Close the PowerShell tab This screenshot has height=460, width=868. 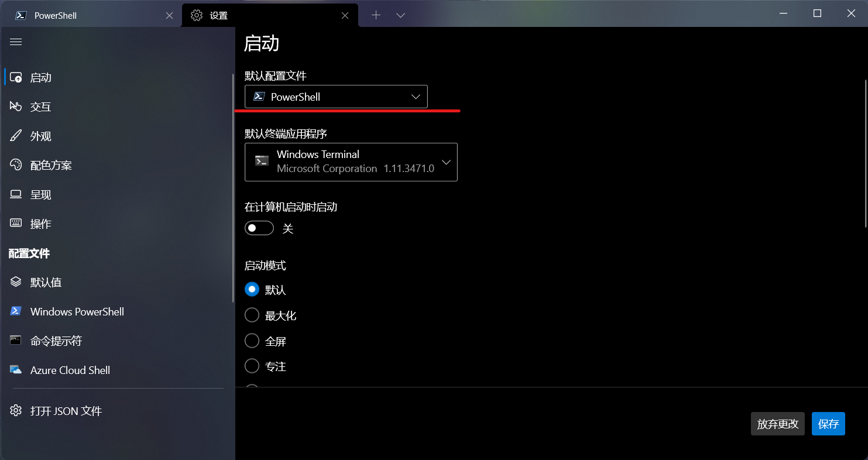[169, 16]
